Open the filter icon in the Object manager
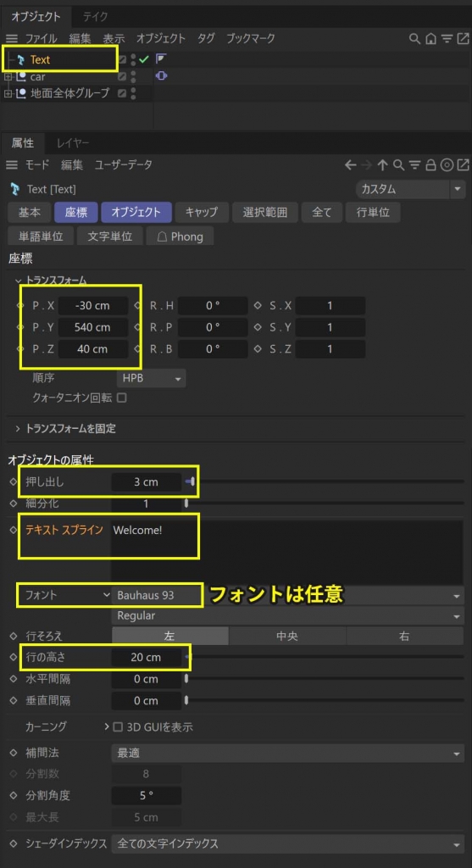The image size is (472, 868). click(x=447, y=39)
